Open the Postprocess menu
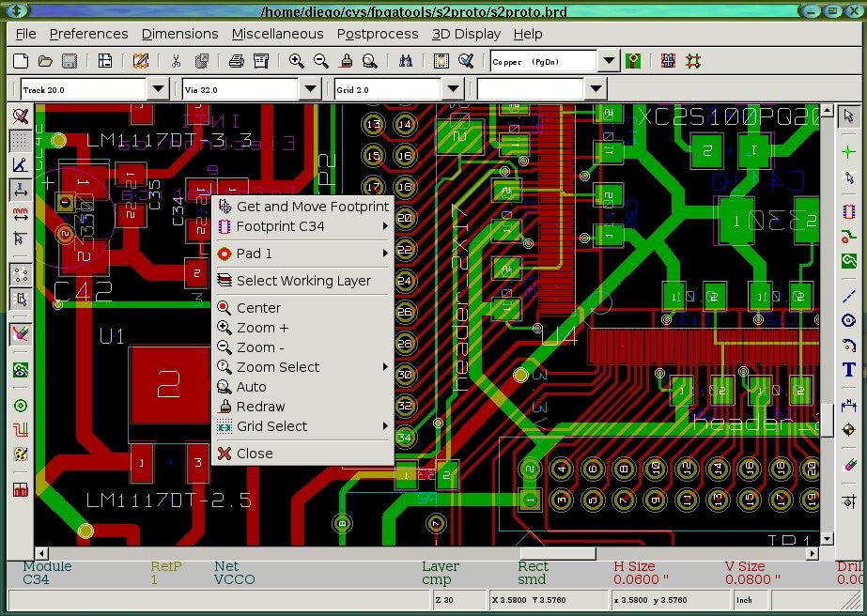 (x=378, y=35)
